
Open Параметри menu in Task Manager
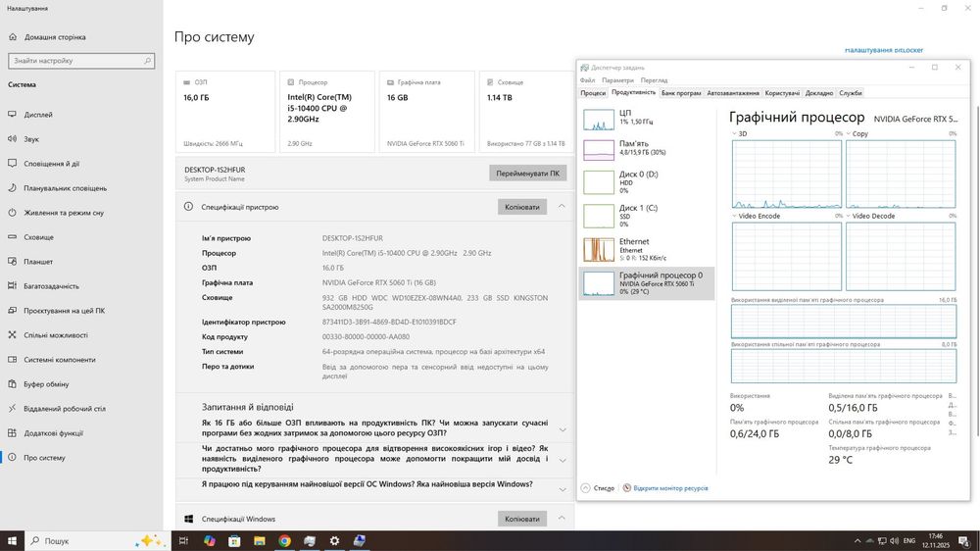pos(617,80)
